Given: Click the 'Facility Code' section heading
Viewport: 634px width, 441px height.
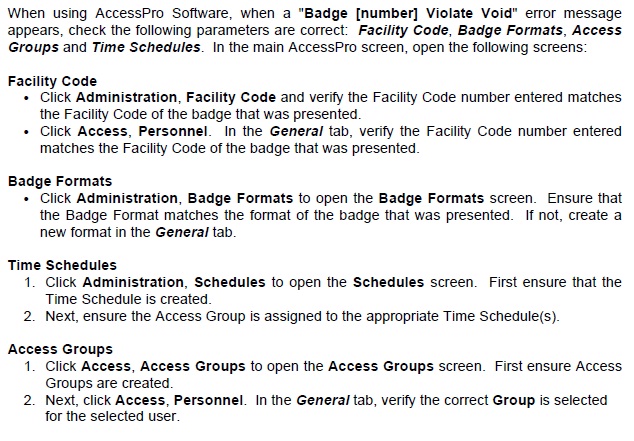Looking at the screenshot, I should 52,81.
